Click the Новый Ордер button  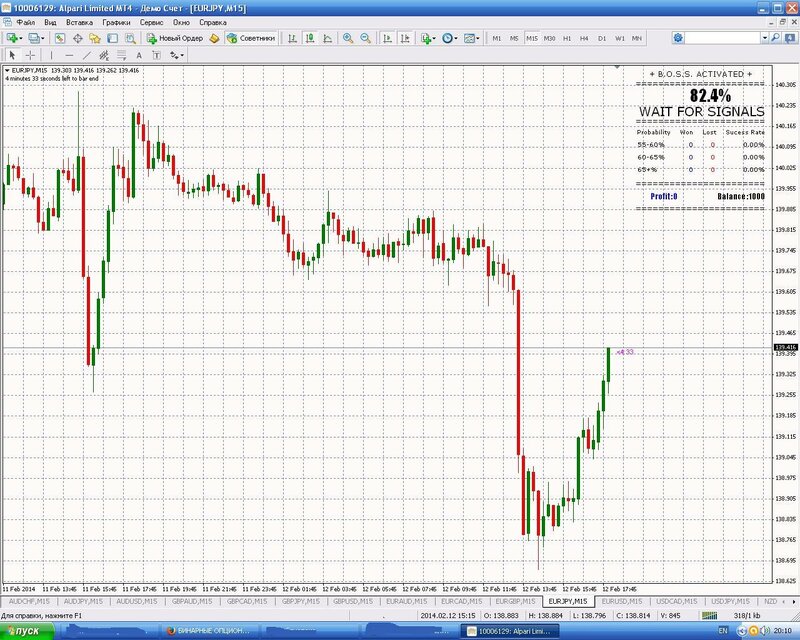pos(175,38)
